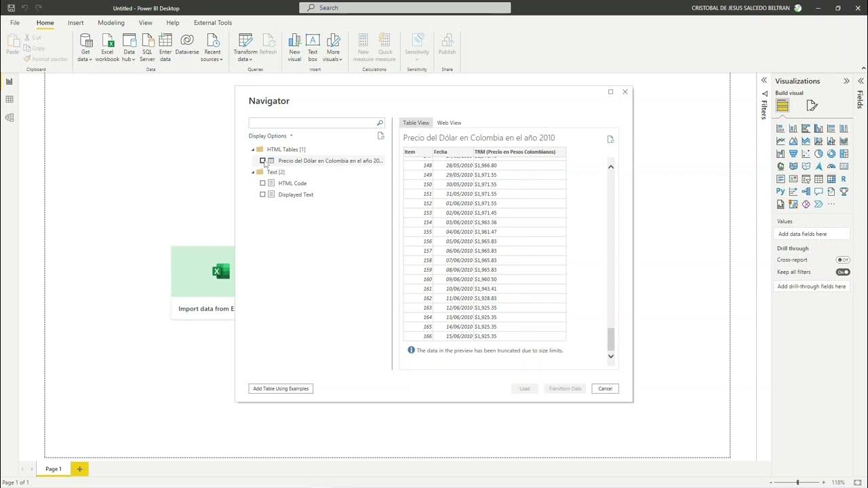Click the Excel workbook ribbon icon
The height and width of the screenshot is (488, 868).
tap(107, 47)
